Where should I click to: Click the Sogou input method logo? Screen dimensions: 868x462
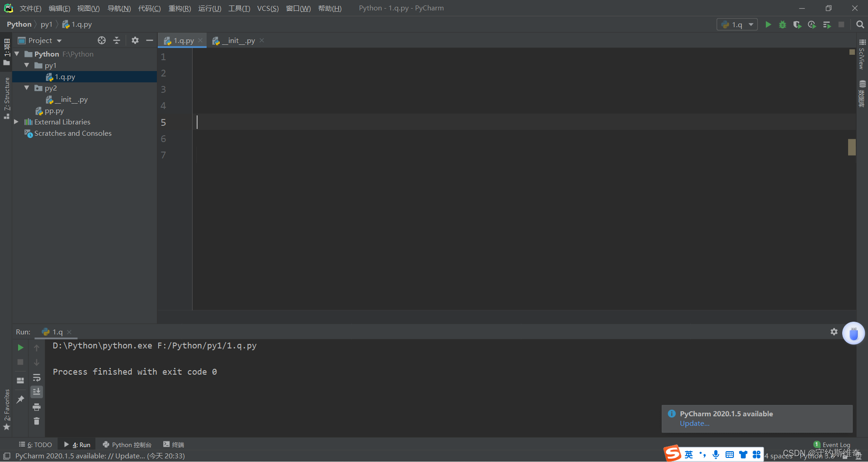coord(672,453)
